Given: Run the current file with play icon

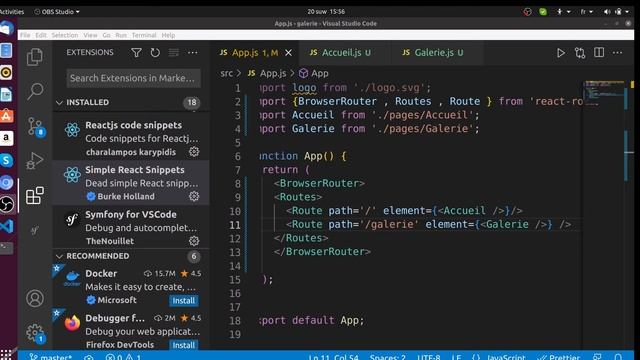Looking at the screenshot, I should point(561,53).
